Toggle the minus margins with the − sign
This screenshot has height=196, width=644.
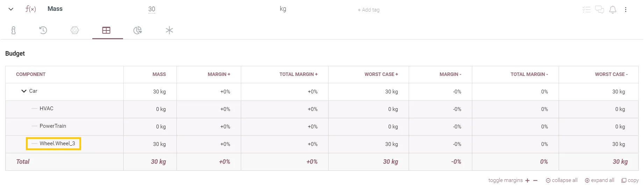(535, 181)
